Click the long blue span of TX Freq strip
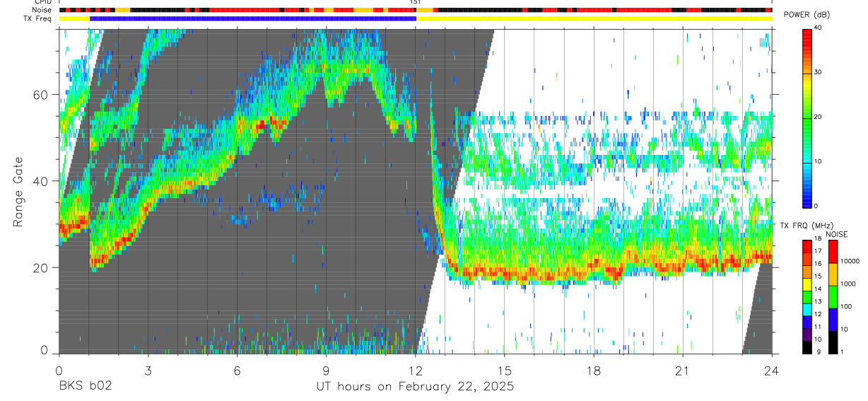The width and height of the screenshot is (868, 401). tap(253, 18)
